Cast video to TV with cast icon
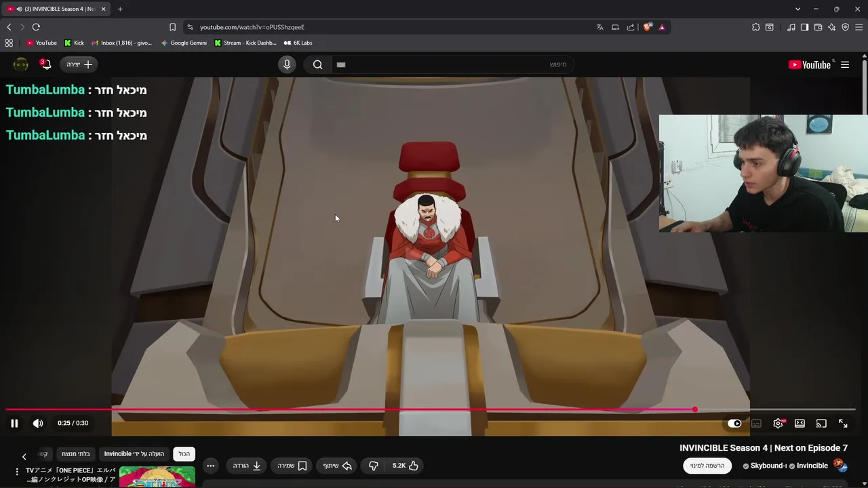Image resolution: width=868 pixels, height=488 pixels. point(821,424)
